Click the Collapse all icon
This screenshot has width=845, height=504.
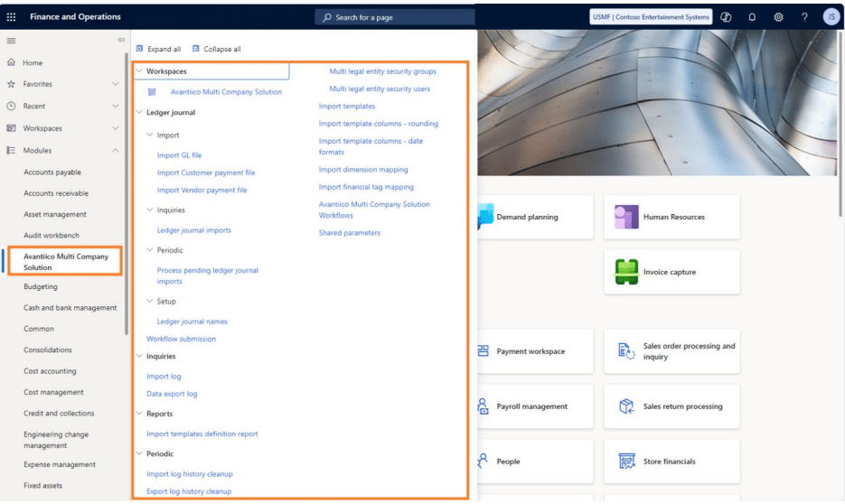[195, 49]
